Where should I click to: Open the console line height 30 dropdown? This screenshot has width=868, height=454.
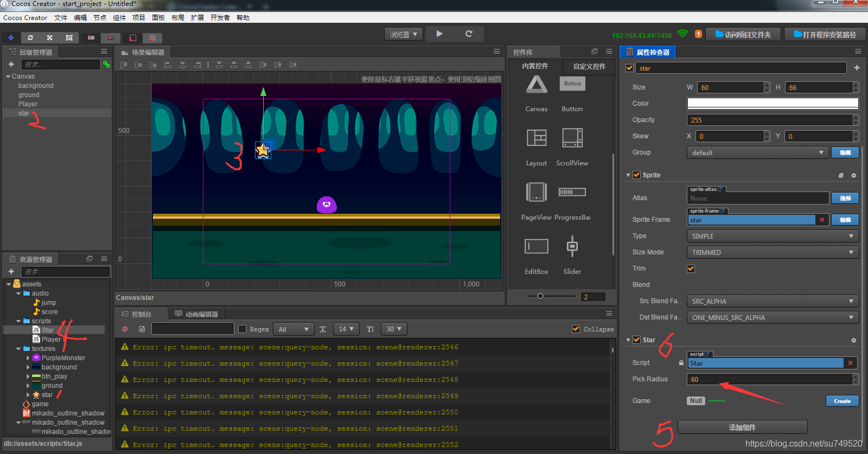click(394, 329)
